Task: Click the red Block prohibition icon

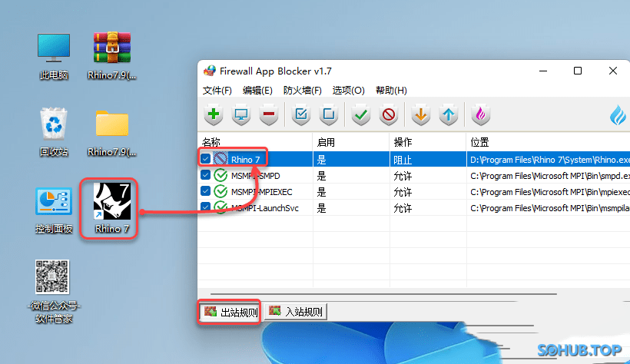Action: 389,114
